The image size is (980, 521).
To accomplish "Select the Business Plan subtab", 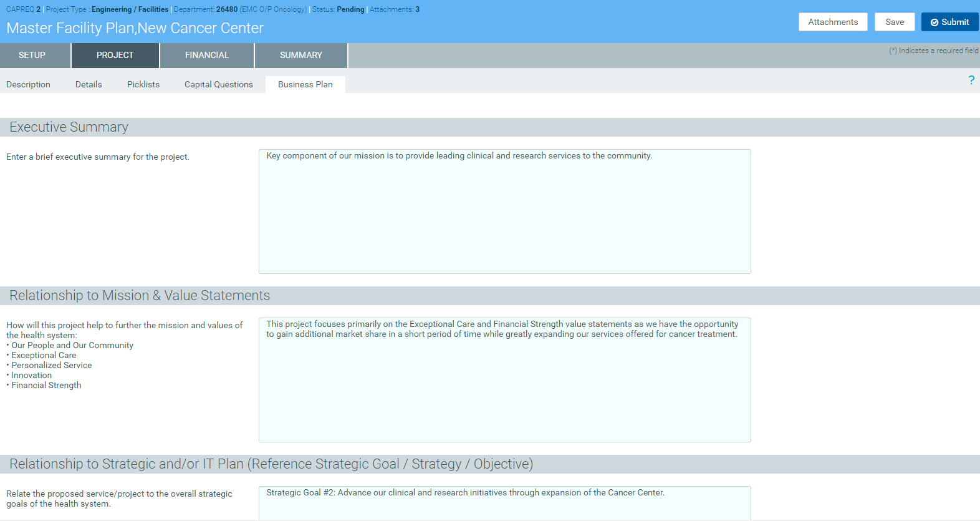I will tap(305, 85).
